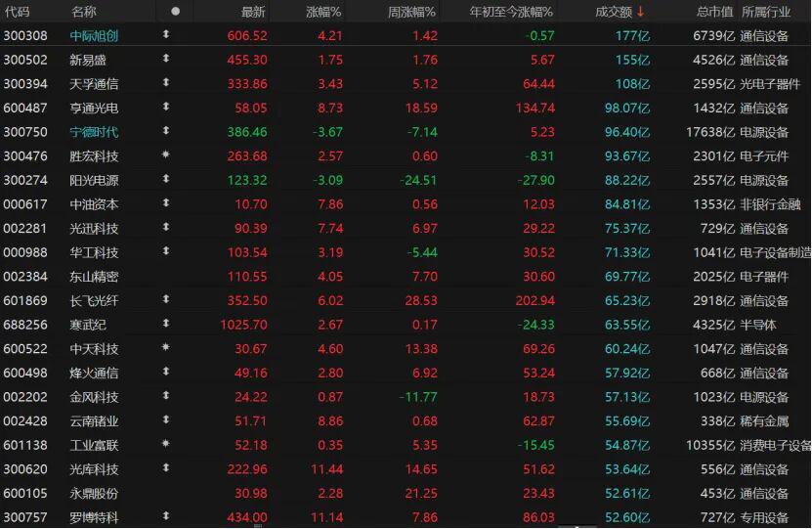This screenshot has height=529, width=812.
Task: Click the star marker icon beside 胜宏科技
Action: pos(166,155)
